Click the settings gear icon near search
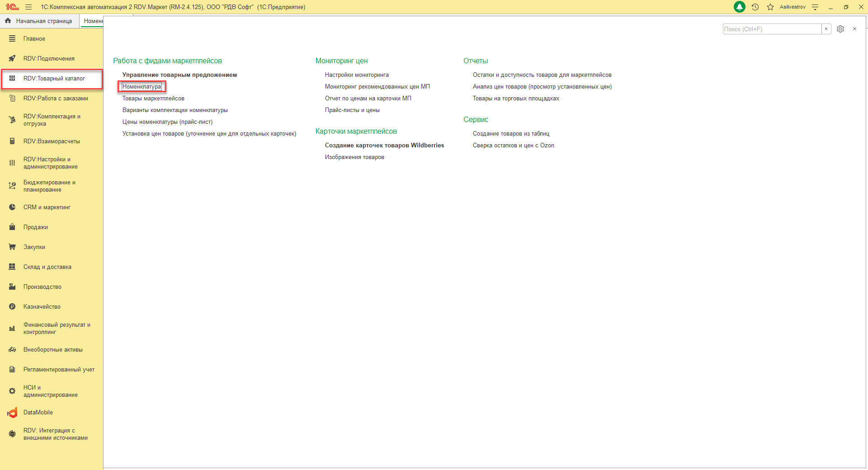Image resolution: width=868 pixels, height=470 pixels. click(x=840, y=29)
